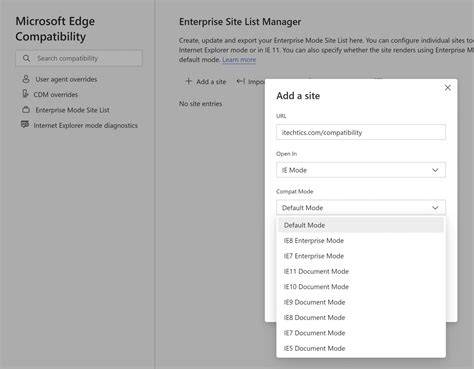Click the Internet Explorer mode diagnostics icon
Screen dimensions: 474x369
tap(25, 125)
